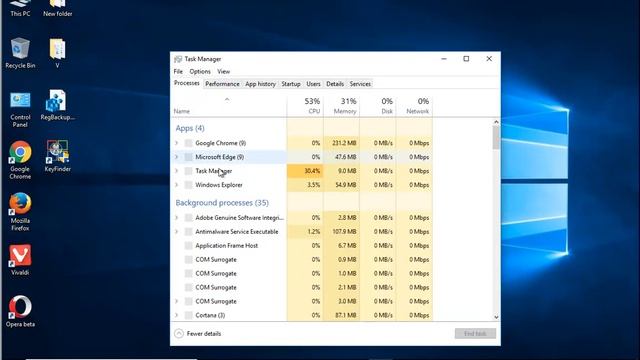Select the COM Surrogate row using 1.0 MB

[302, 273]
